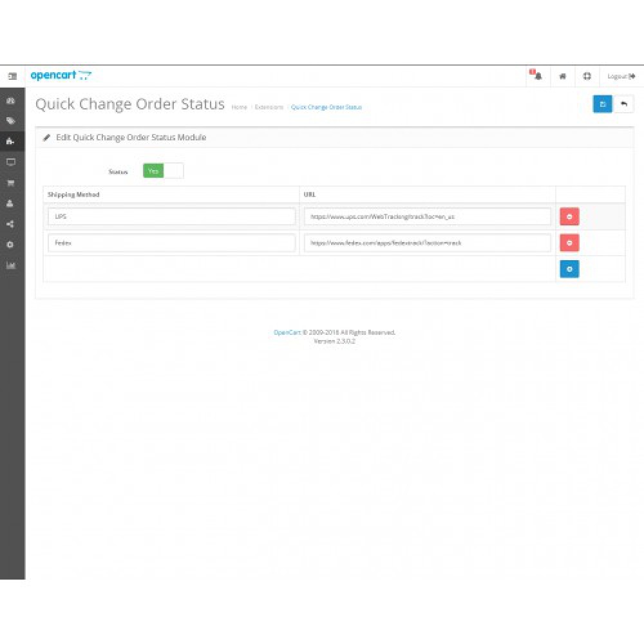Open the Design section from the sidebar

pyautogui.click(x=11, y=162)
